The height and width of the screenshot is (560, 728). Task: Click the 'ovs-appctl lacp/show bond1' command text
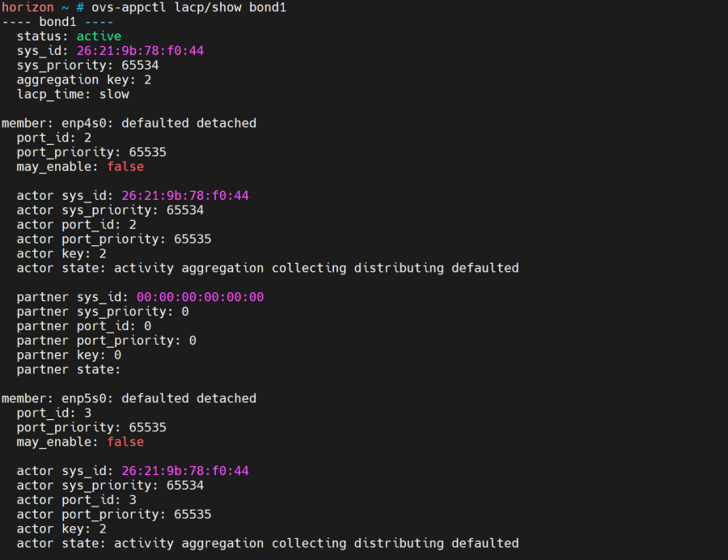(x=189, y=7)
